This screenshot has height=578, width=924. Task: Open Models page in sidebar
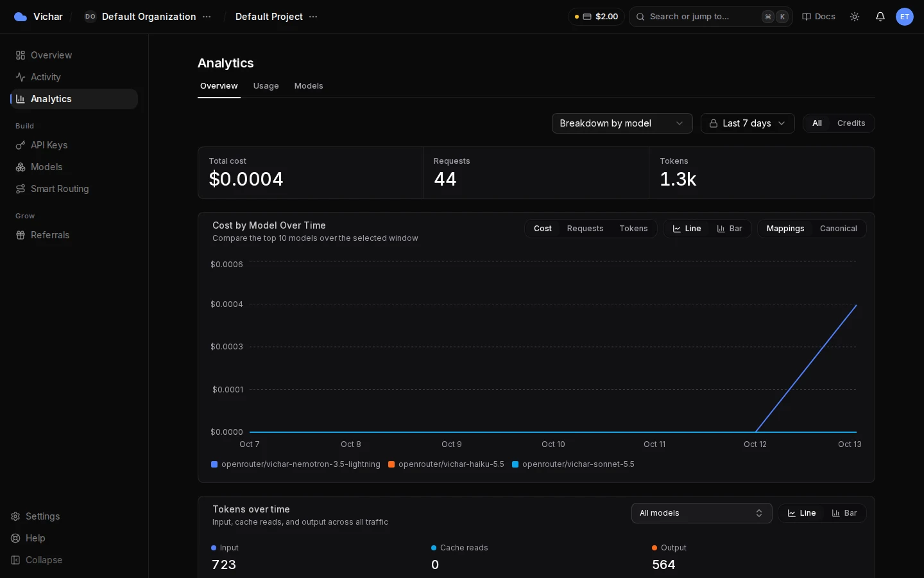74,167
